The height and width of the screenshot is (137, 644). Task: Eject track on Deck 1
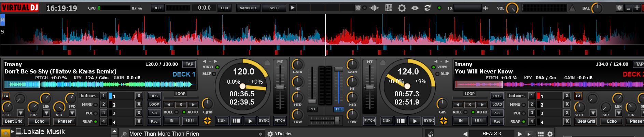[x=267, y=62]
